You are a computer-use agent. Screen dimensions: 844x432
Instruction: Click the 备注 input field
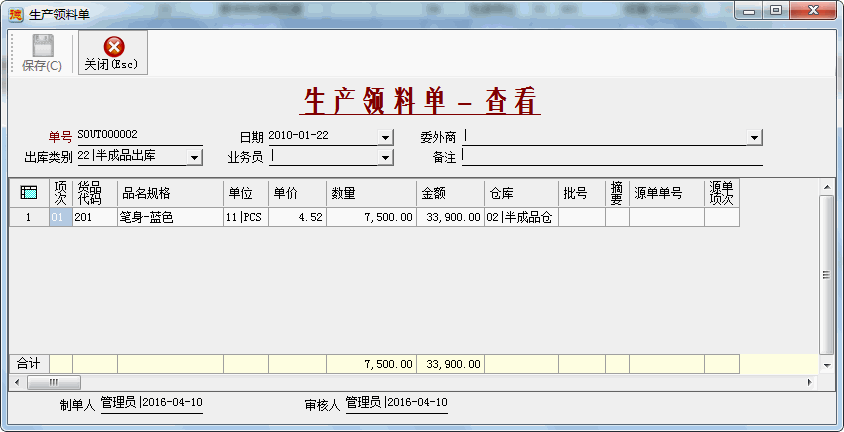pyautogui.click(x=612, y=157)
